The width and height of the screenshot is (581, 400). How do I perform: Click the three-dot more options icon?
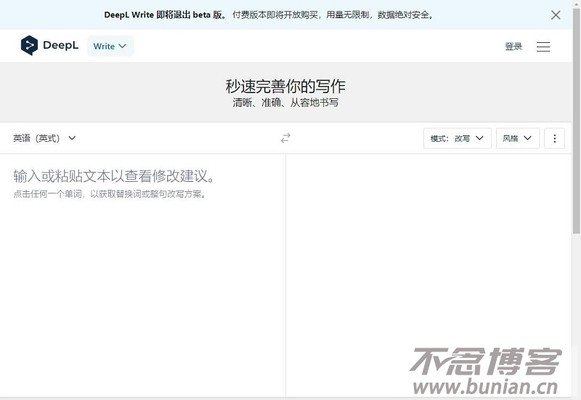click(554, 138)
